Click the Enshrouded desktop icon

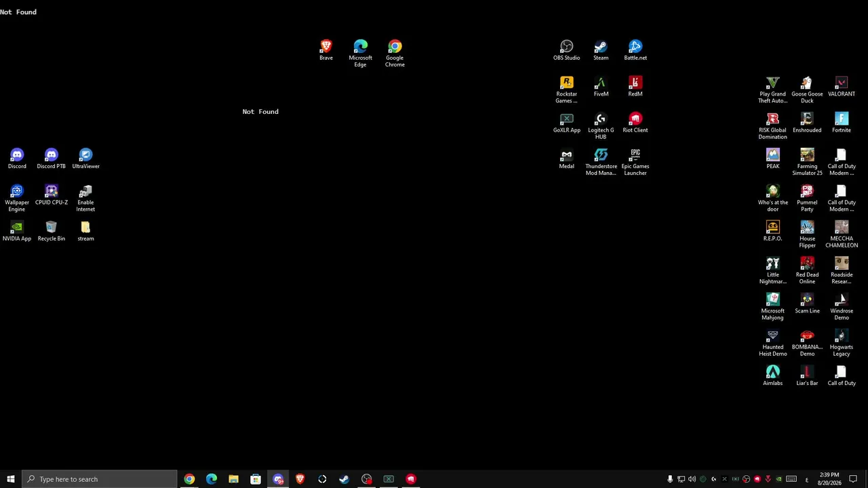807,123
